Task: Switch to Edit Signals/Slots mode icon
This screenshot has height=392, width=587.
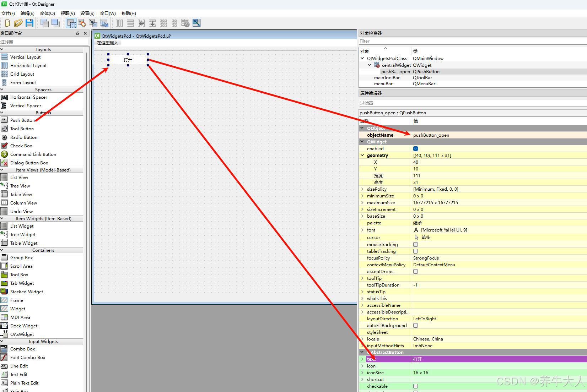Action: (82, 23)
